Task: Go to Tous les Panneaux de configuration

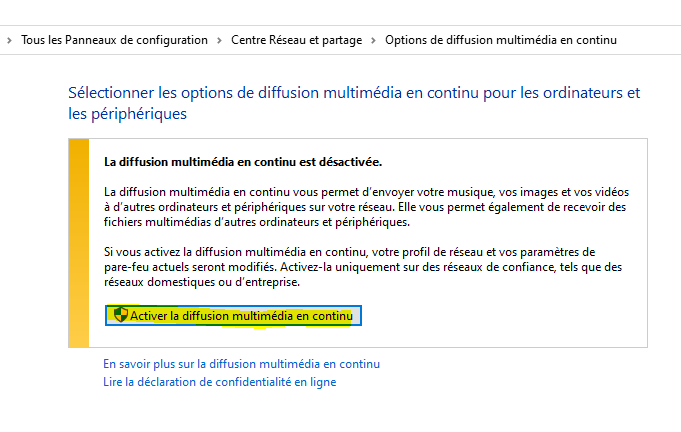Action: click(x=114, y=40)
